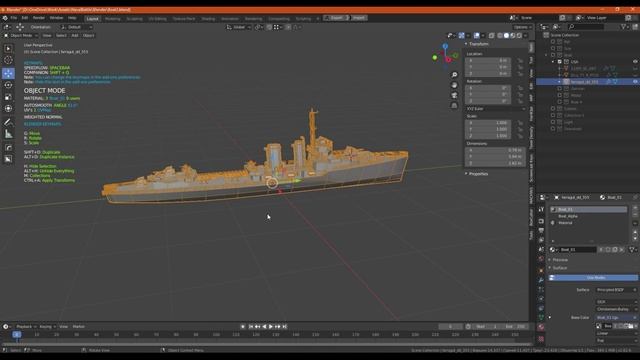
Task: Click the Options button in viewport header
Action: [x=522, y=27]
